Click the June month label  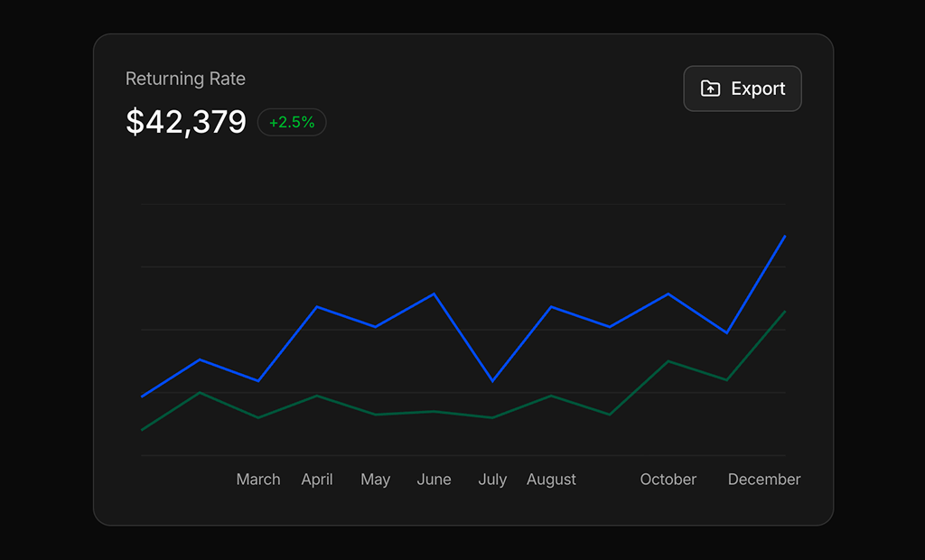434,480
